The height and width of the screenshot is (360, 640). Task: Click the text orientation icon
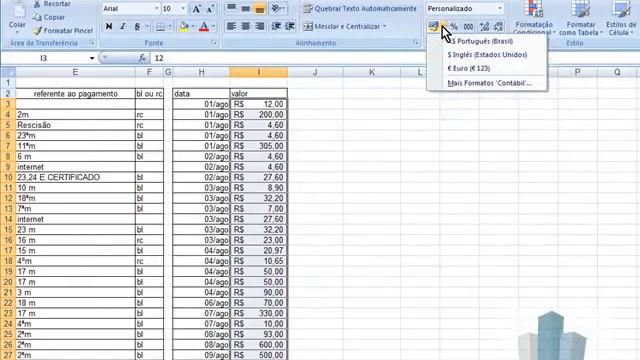(276, 8)
